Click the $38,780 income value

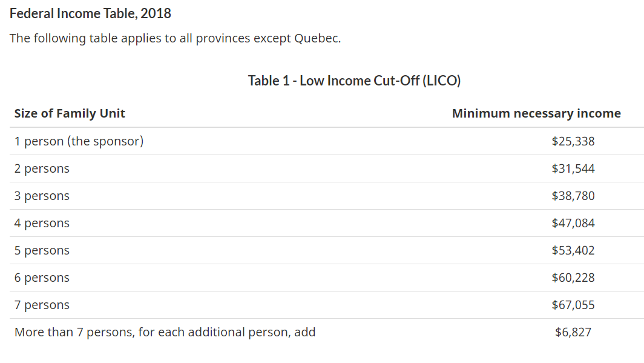(x=573, y=196)
